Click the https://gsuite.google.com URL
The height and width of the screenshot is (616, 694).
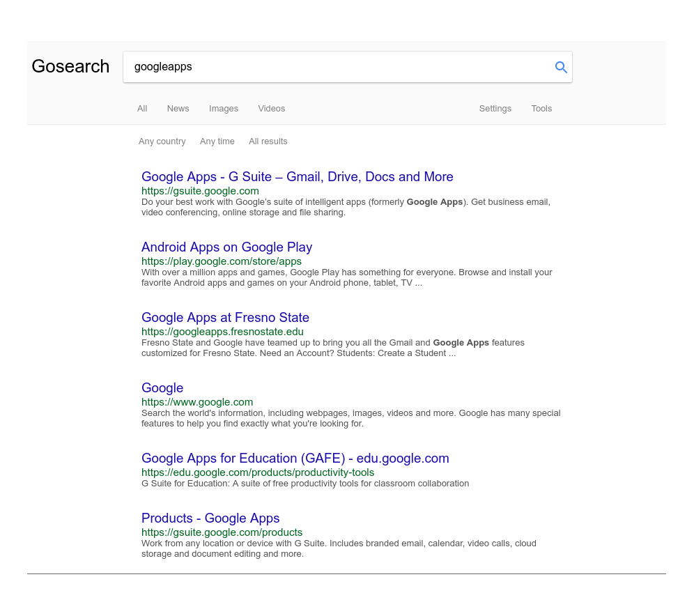[x=200, y=191]
